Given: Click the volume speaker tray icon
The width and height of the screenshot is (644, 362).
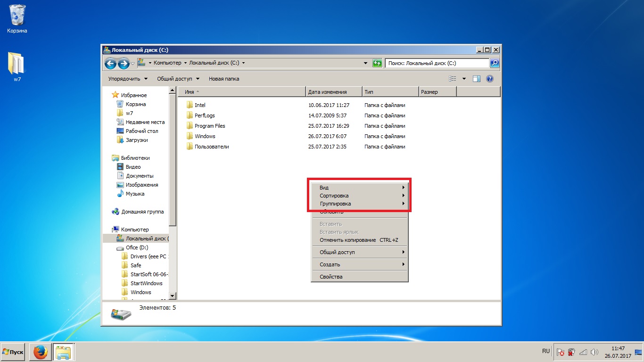Looking at the screenshot, I should pos(594,352).
